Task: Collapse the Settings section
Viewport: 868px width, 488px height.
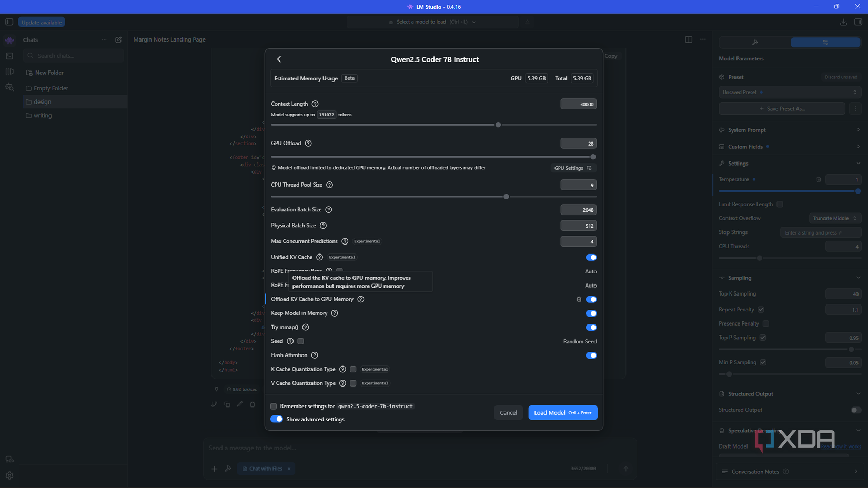Action: click(x=790, y=164)
